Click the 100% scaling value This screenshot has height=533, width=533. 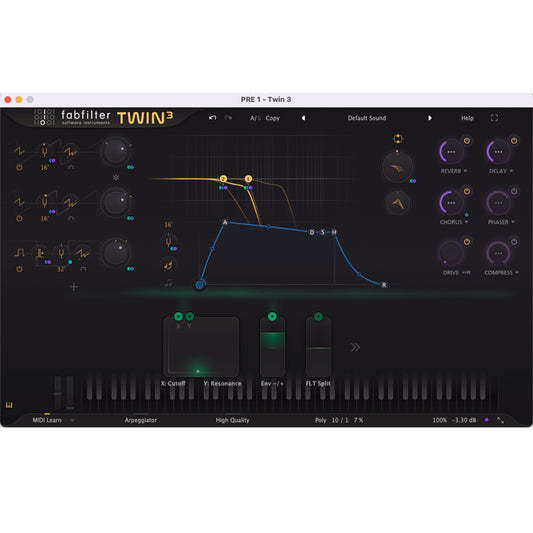coord(439,420)
